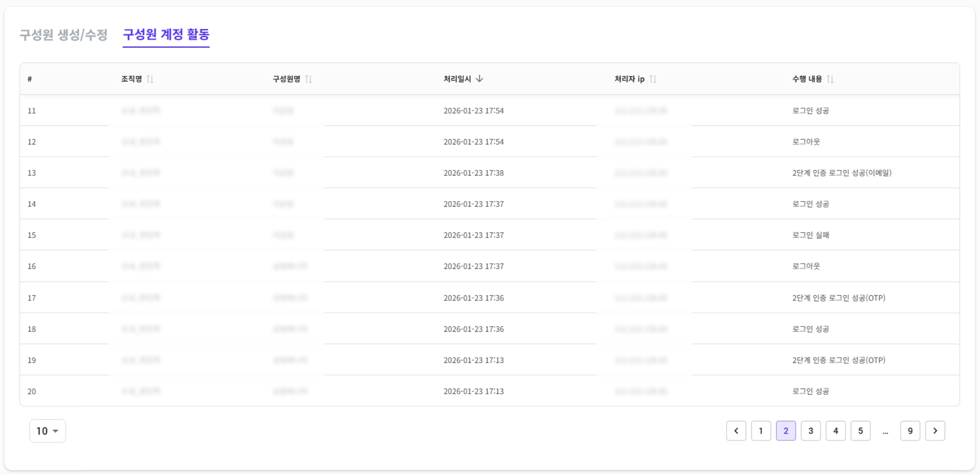This screenshot has height=475, width=980.
Task: Click 로그인 실패 in row 15
Action: [x=811, y=235]
